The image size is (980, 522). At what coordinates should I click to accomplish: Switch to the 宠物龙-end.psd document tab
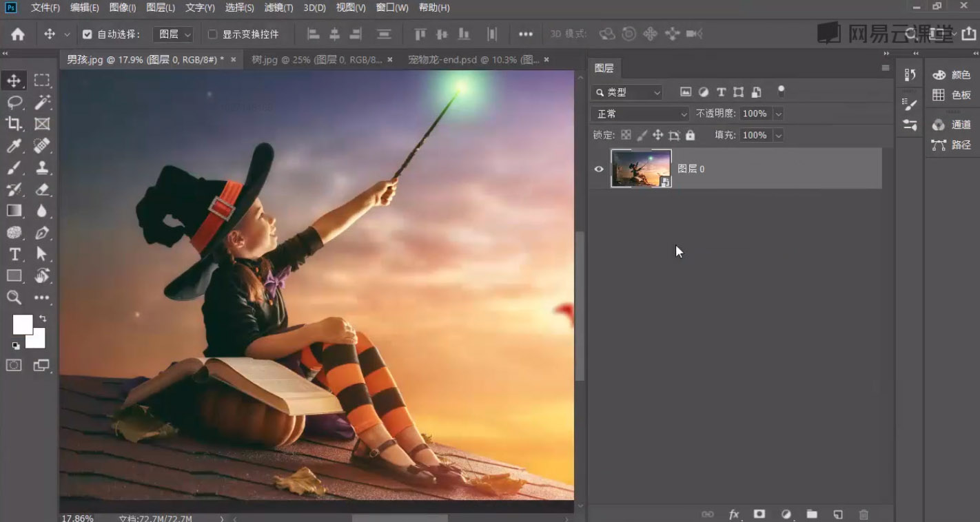(x=473, y=60)
